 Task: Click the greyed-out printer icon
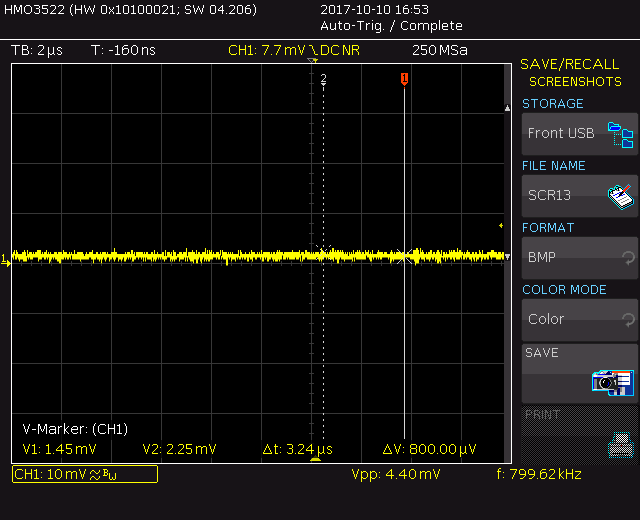(620, 442)
